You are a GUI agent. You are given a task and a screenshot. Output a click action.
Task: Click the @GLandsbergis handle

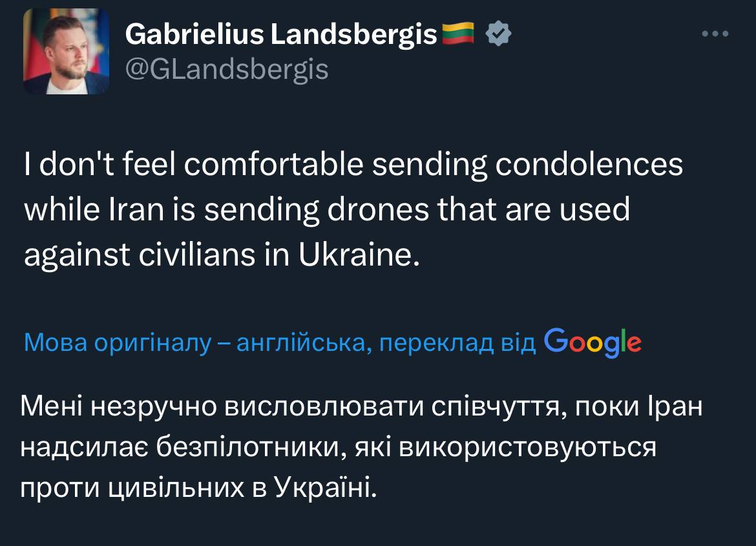[226, 68]
